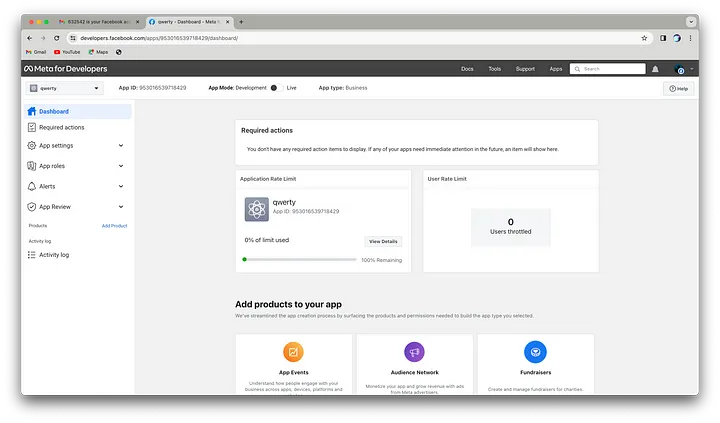Click the View Details button
The width and height of the screenshot is (720, 423).
[383, 241]
